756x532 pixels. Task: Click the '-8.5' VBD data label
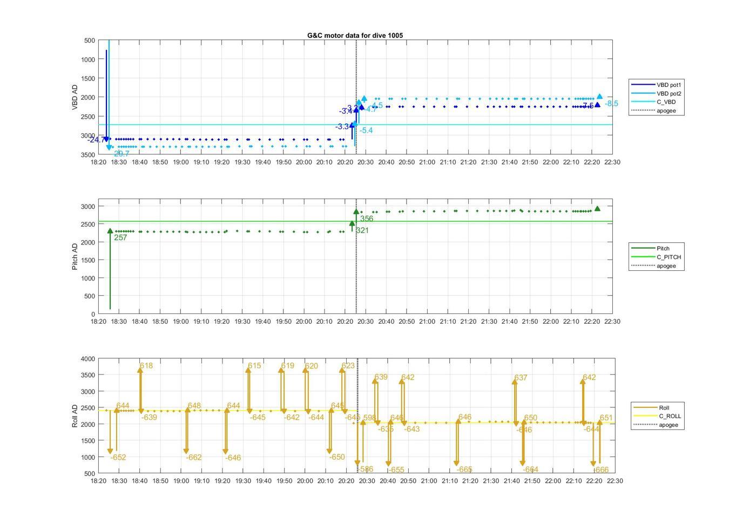click(611, 104)
